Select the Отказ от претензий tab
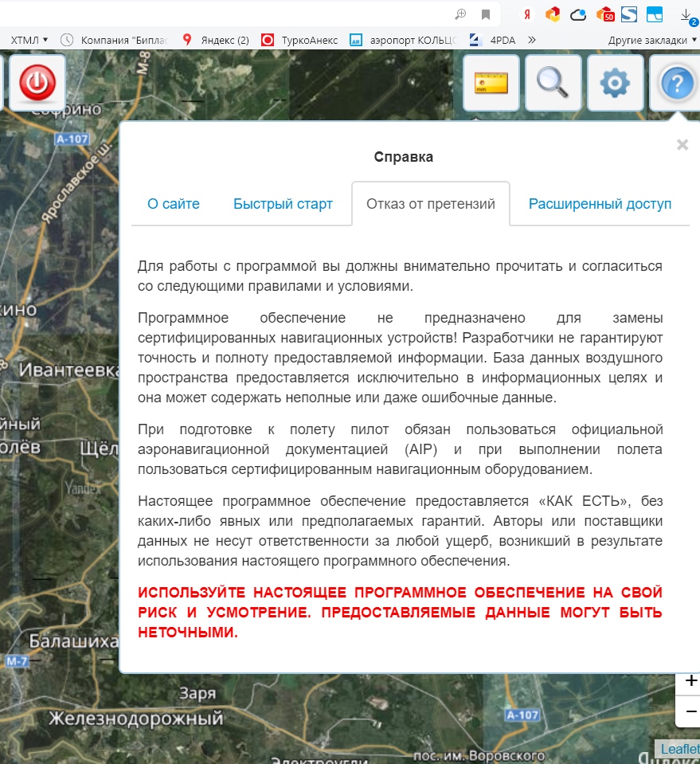 431,204
